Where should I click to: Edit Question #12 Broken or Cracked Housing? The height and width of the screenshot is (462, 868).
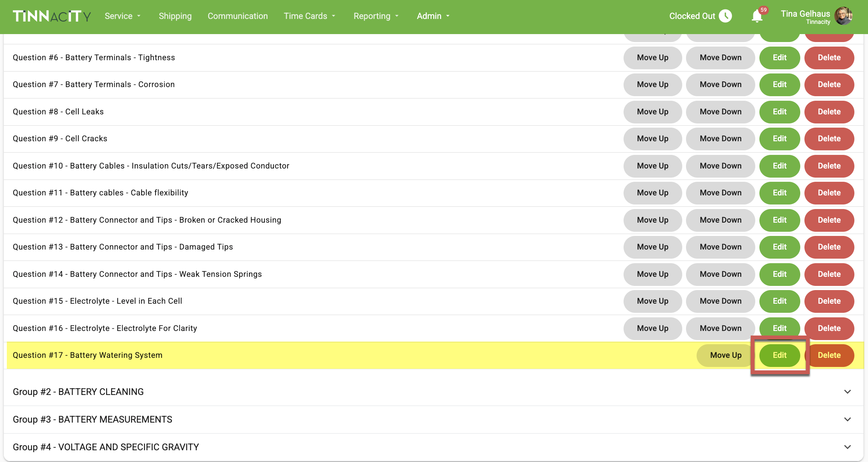[779, 220]
